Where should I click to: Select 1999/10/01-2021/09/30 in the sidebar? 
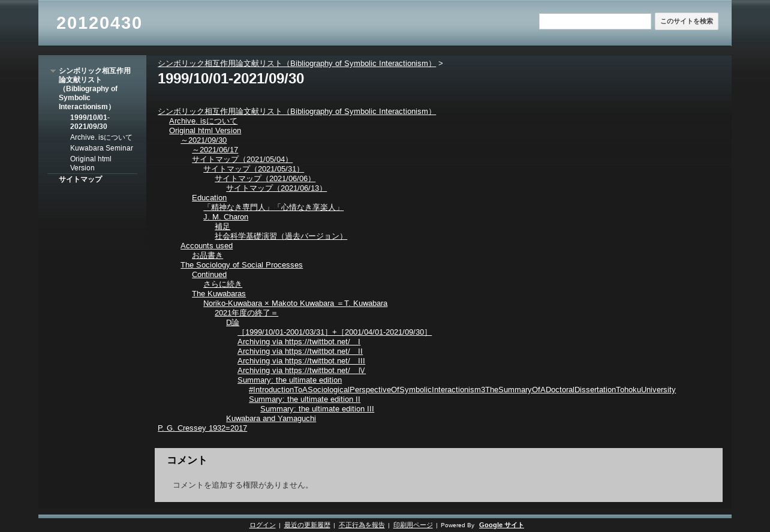tap(90, 122)
